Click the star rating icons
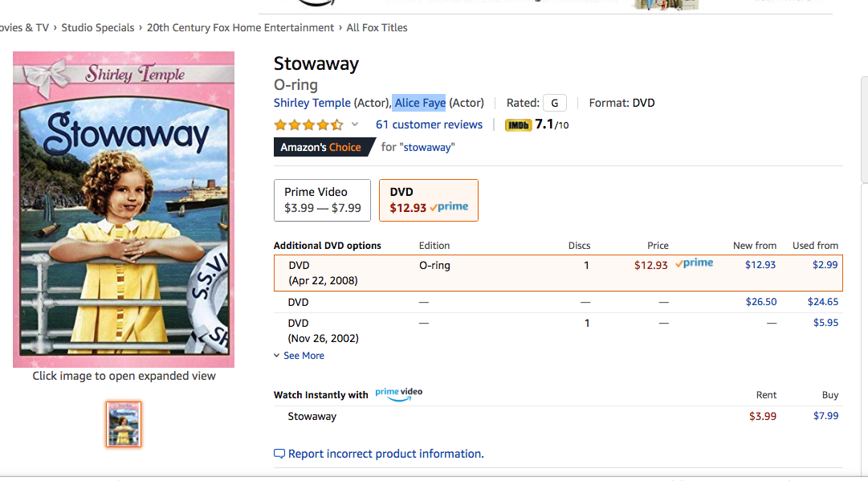The width and height of the screenshot is (868, 481). [x=308, y=125]
